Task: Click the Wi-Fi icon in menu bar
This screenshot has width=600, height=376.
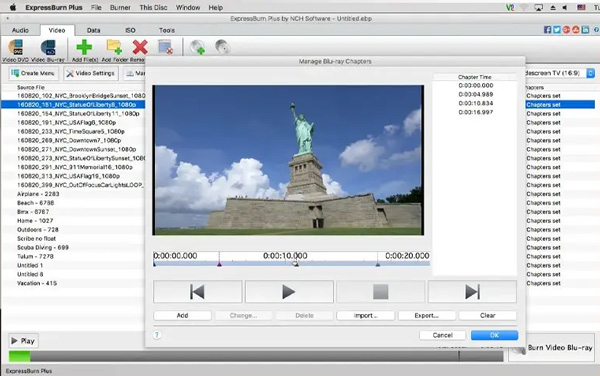Action: pyautogui.click(x=523, y=7)
